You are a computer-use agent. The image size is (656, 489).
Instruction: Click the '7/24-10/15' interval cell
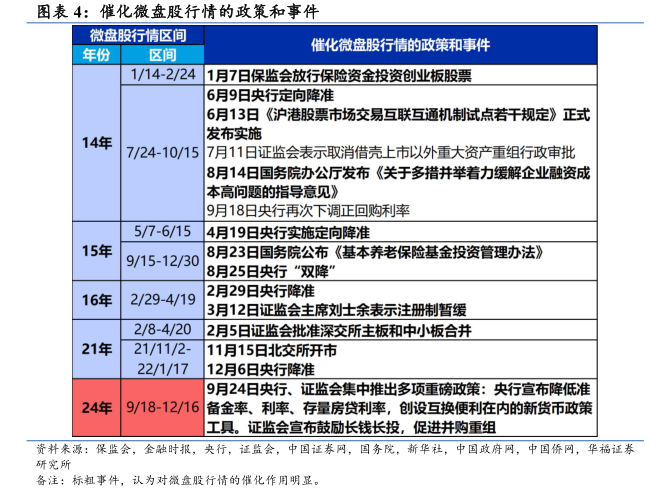pos(163,153)
